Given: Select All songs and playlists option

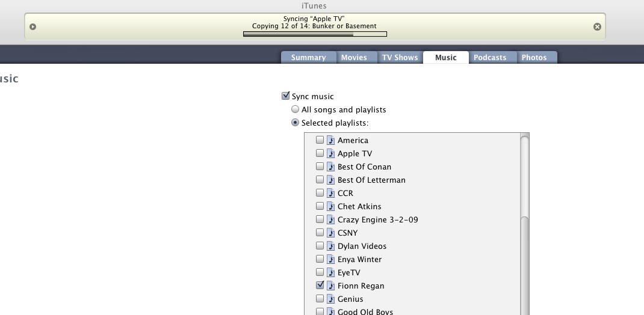Looking at the screenshot, I should click(295, 109).
